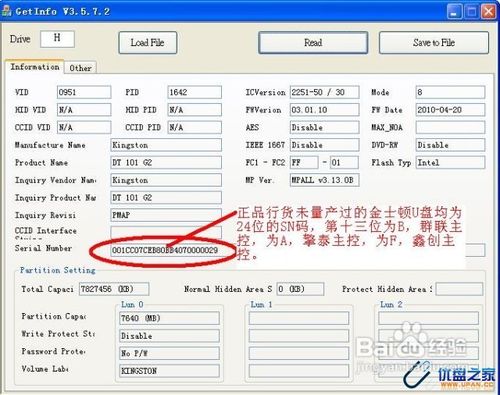Click Lun 1 Volume Label field
Viewport: 500px width, 395px height.
click(299, 371)
